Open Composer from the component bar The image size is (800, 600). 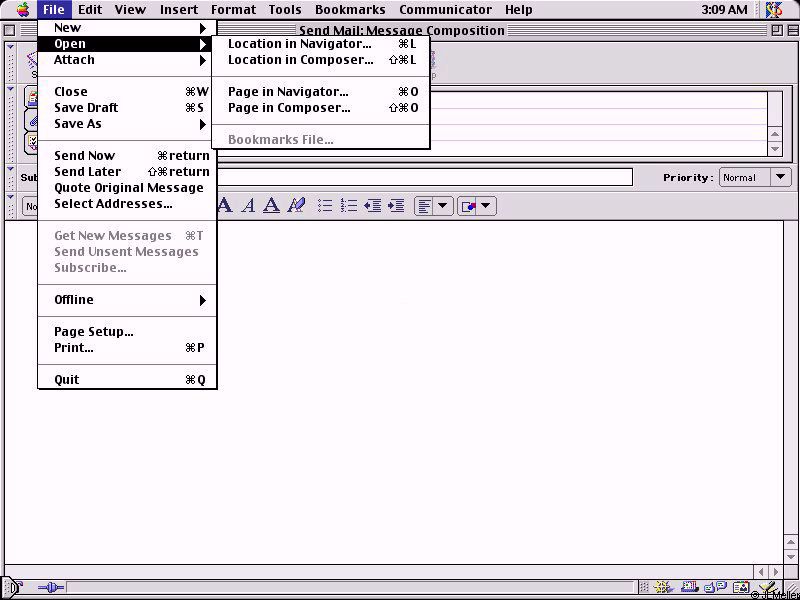[767, 588]
